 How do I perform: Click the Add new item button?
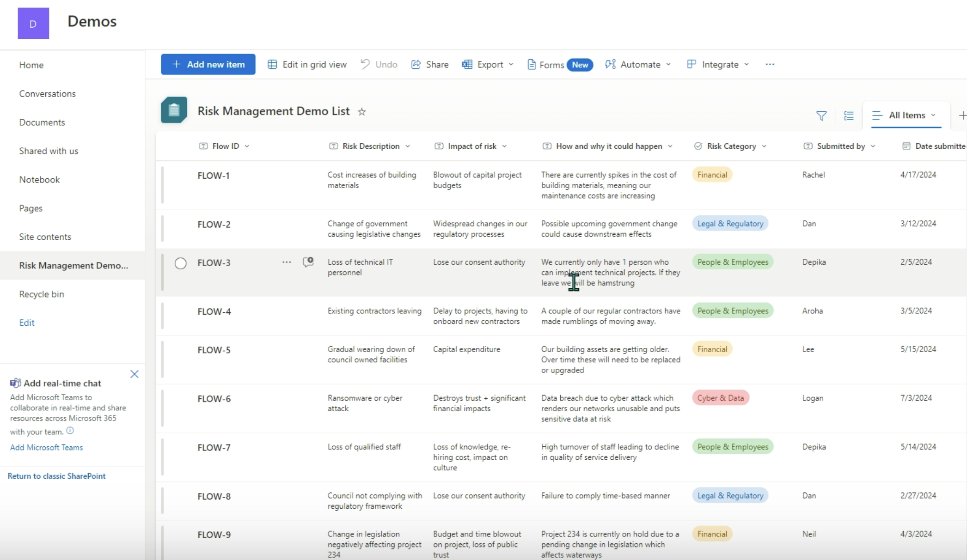[208, 64]
